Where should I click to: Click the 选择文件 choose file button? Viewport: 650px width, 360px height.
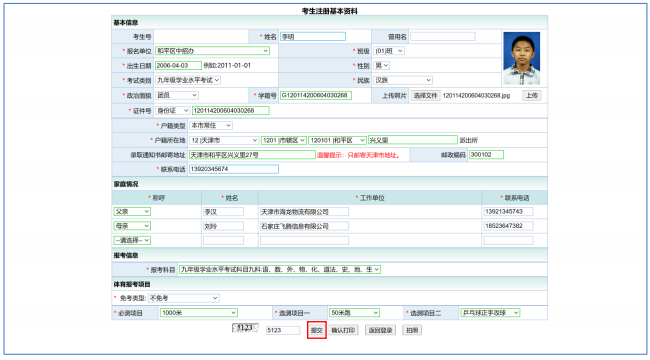pos(425,95)
